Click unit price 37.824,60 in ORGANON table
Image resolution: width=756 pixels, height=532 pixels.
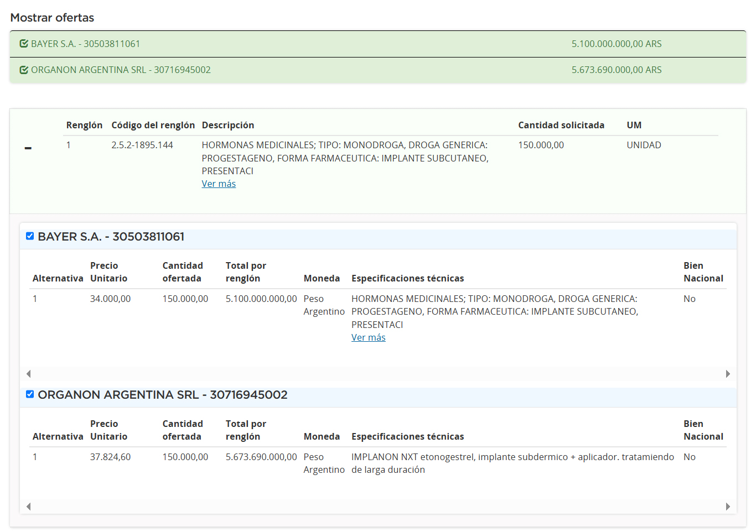click(x=110, y=457)
